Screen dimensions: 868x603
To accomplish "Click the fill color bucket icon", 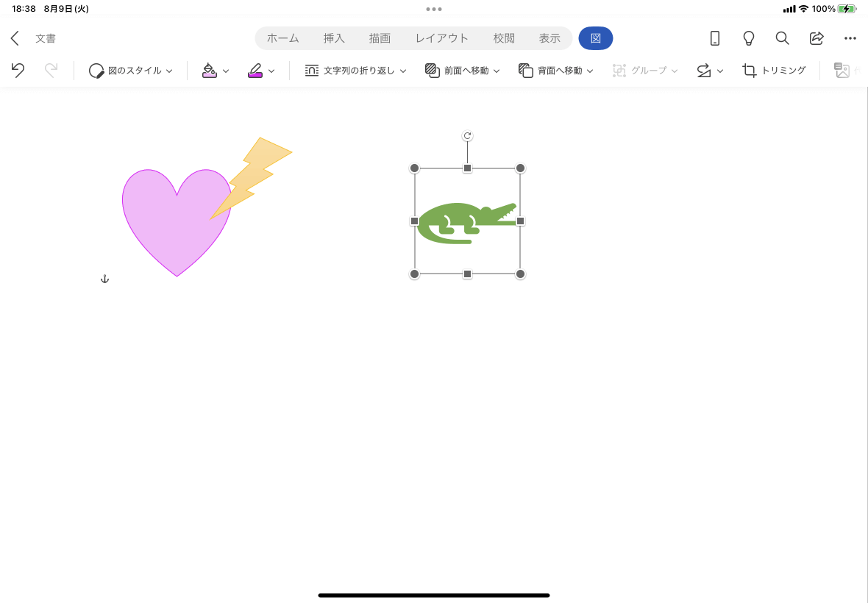I will click(209, 71).
